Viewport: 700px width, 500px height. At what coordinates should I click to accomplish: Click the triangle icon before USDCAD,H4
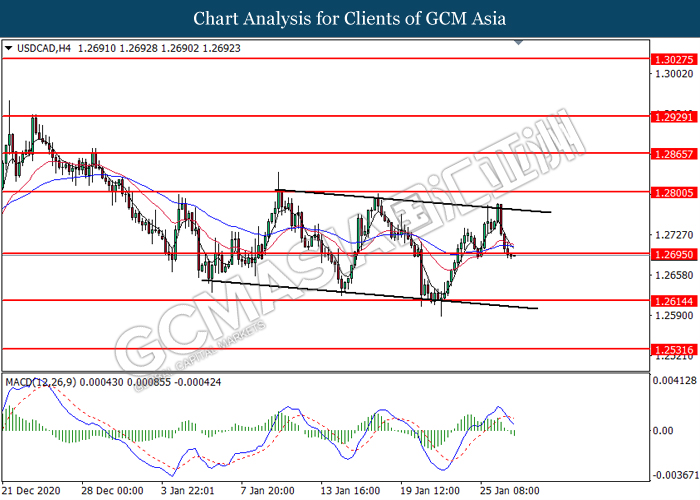point(9,46)
